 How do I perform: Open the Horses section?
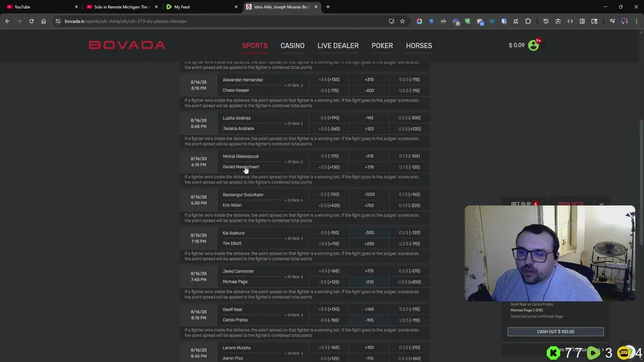[x=419, y=46]
